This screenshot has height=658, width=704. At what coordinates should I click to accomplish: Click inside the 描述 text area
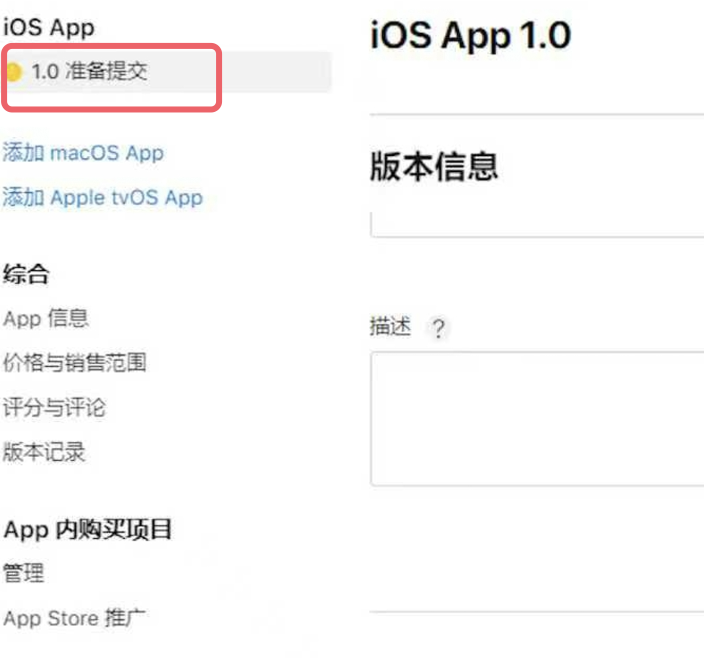point(537,419)
